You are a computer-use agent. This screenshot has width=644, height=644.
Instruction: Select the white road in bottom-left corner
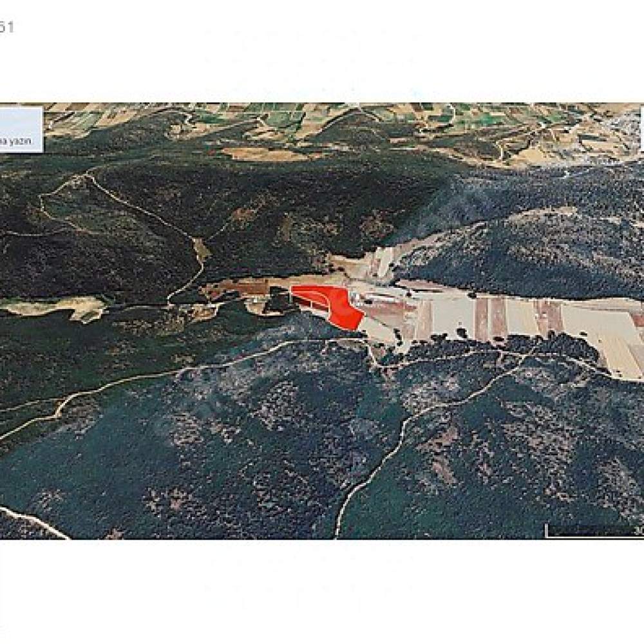33,522
